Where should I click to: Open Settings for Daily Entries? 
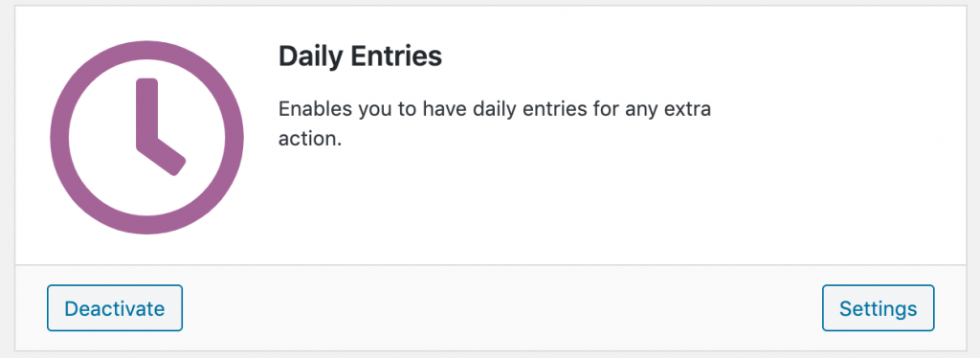point(879,308)
